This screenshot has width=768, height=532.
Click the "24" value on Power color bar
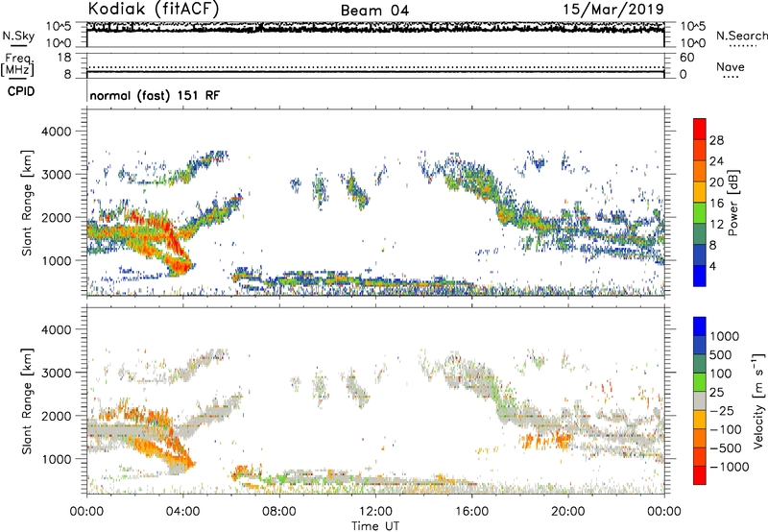coord(716,161)
